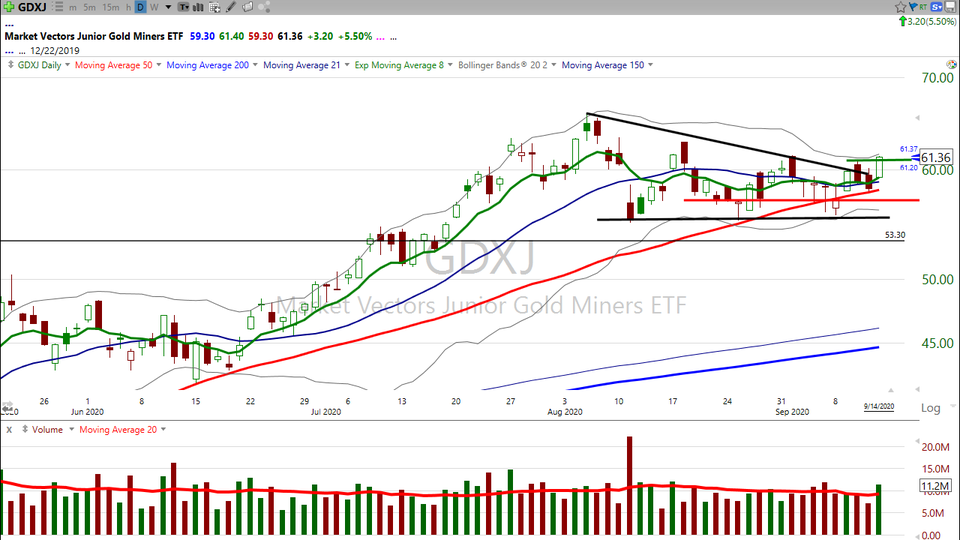Viewport: 960px width, 540px height.
Task: Click the Sep 2020 time axis label
Action: click(x=792, y=412)
